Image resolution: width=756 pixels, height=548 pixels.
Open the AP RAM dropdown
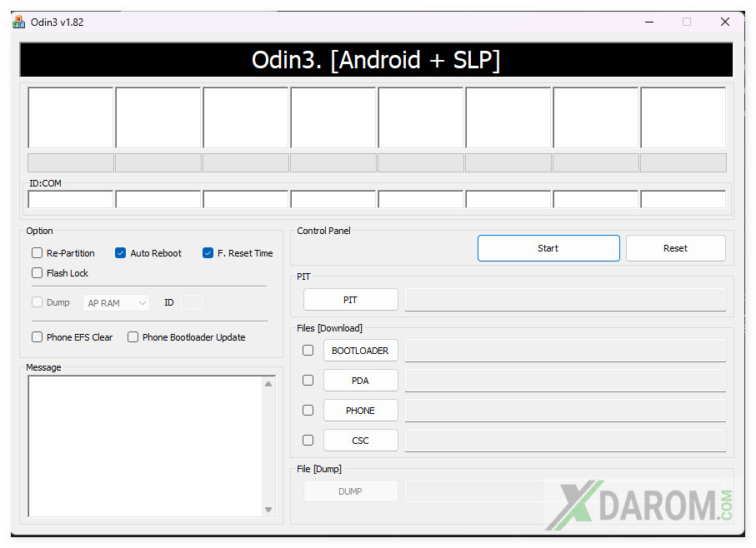point(116,303)
